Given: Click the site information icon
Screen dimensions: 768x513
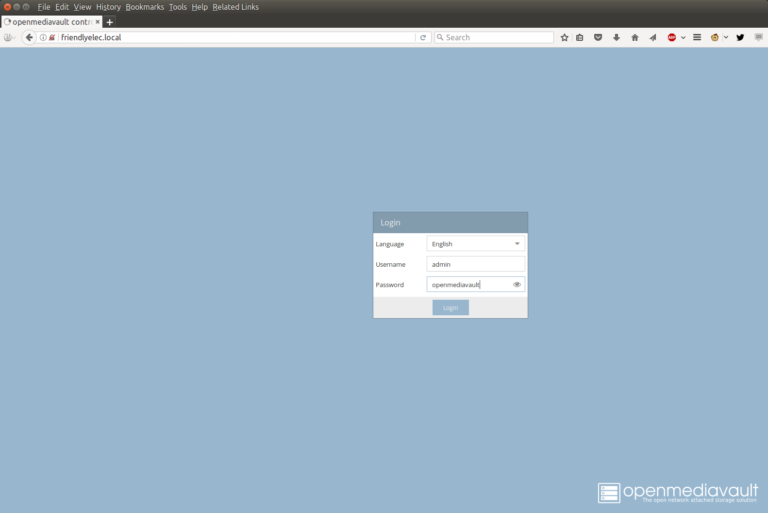Looking at the screenshot, I should 43,37.
